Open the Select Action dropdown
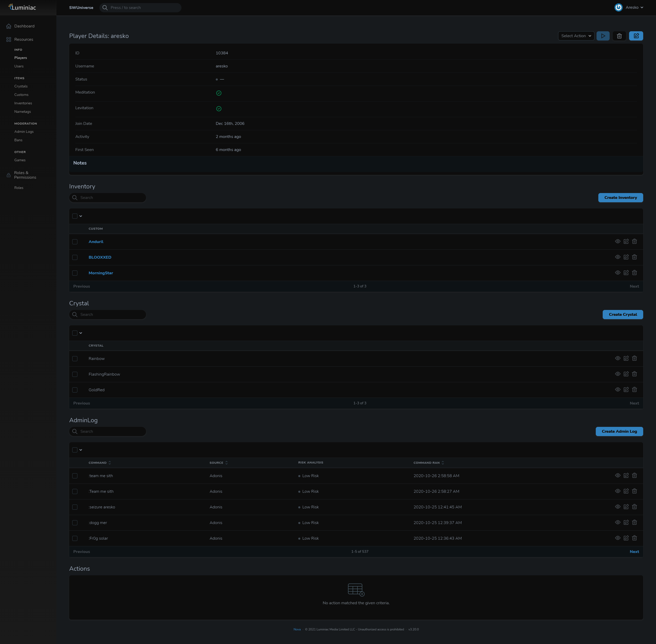This screenshot has height=644, width=656. (576, 36)
